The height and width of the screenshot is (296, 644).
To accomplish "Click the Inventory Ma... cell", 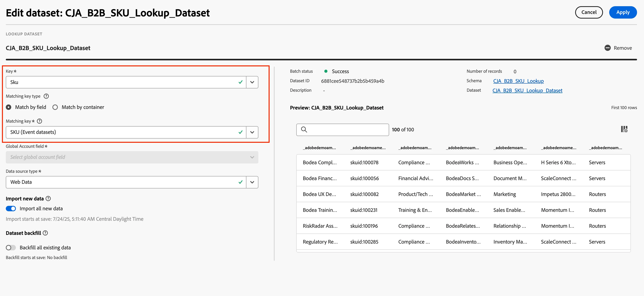I will pos(510,242).
